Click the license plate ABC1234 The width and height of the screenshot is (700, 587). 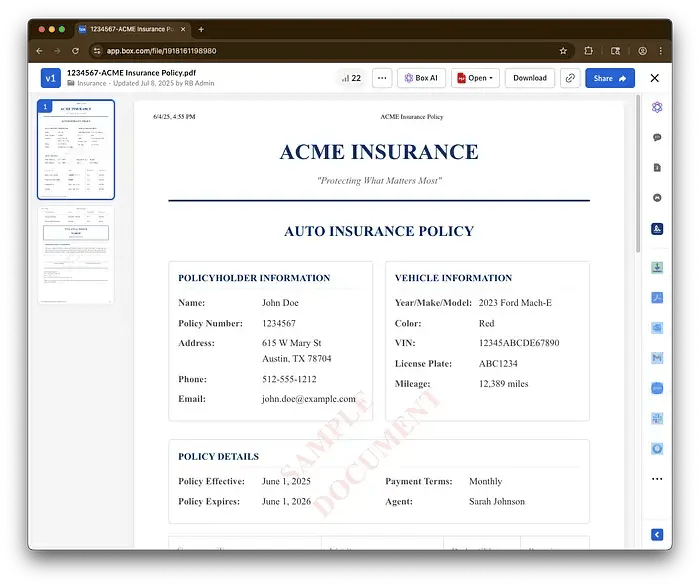click(x=498, y=363)
